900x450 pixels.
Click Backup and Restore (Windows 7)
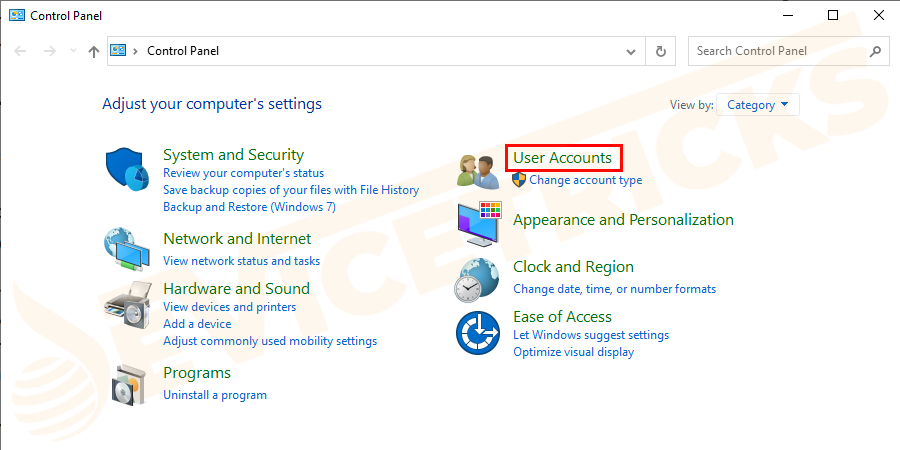[x=249, y=207]
